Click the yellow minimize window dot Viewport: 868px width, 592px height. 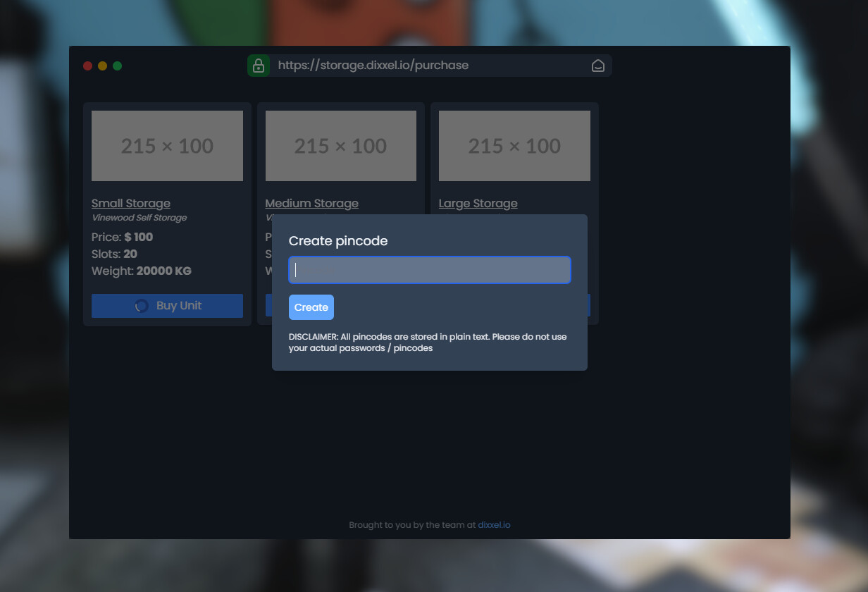(103, 66)
